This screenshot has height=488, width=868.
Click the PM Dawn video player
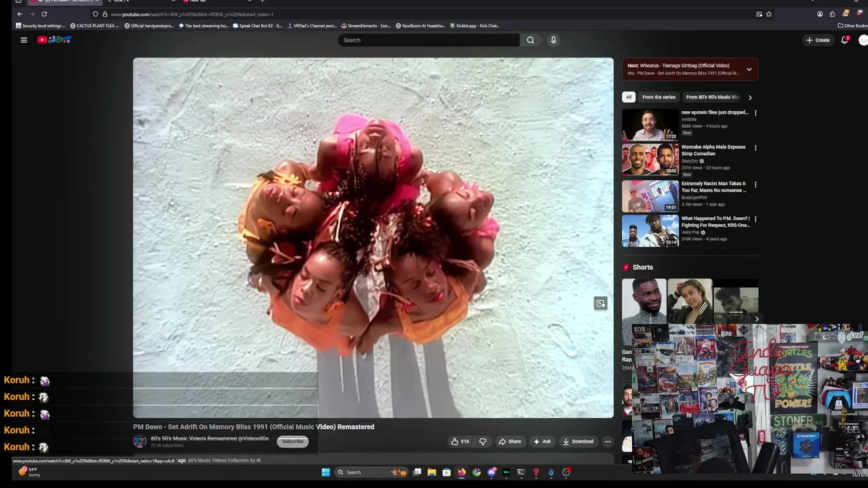pos(373,237)
